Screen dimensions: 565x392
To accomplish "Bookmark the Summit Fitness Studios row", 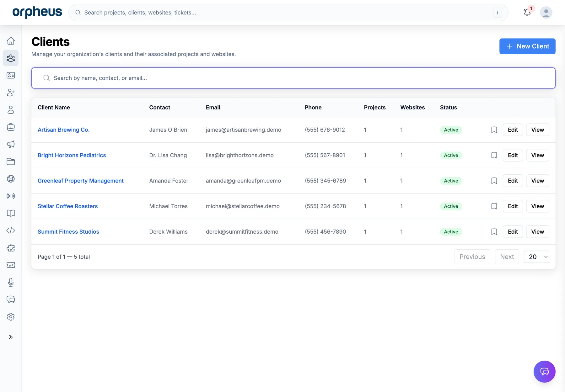I will 494,232.
